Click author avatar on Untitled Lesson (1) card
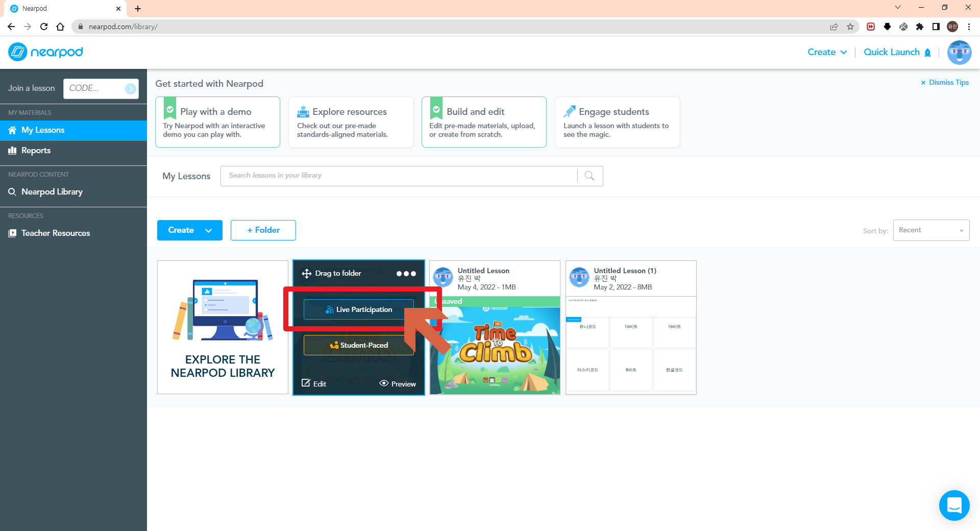Image resolution: width=980 pixels, height=531 pixels. (x=579, y=277)
